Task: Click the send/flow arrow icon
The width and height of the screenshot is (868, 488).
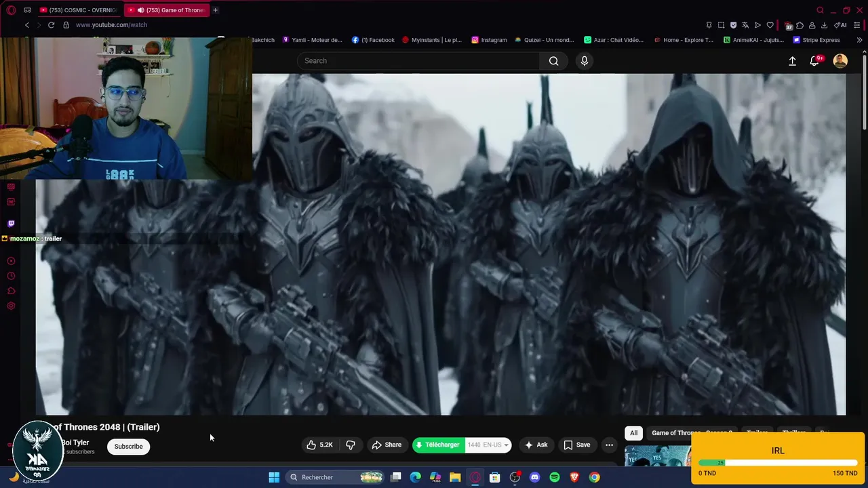Action: tap(757, 25)
